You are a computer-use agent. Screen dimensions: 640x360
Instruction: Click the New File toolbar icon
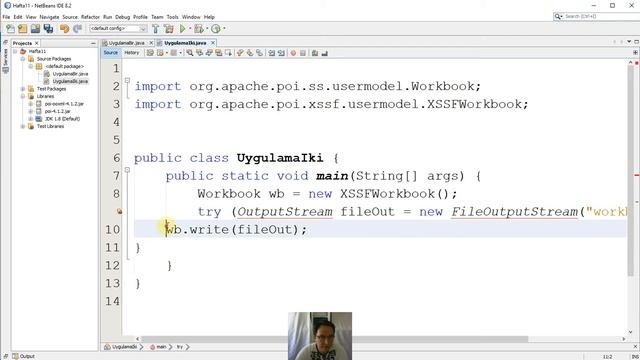point(10,29)
